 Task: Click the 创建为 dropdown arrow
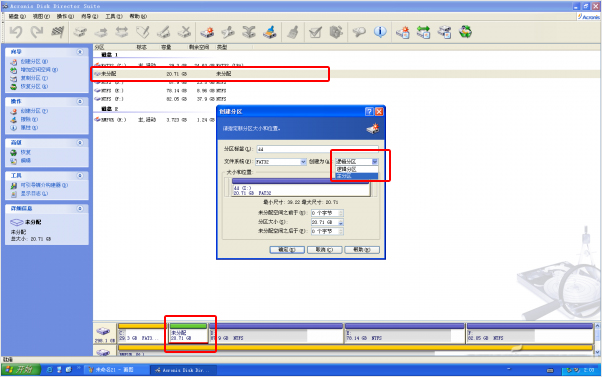pyautogui.click(x=375, y=162)
